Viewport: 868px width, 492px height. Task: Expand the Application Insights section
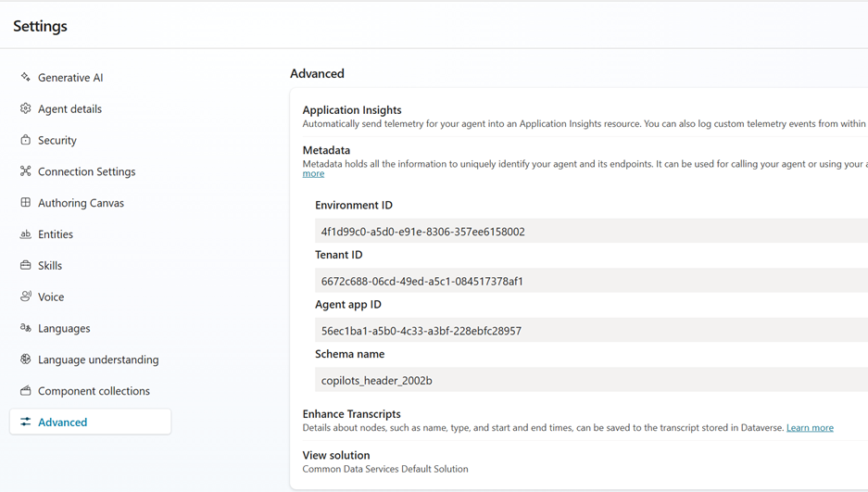[x=352, y=110]
